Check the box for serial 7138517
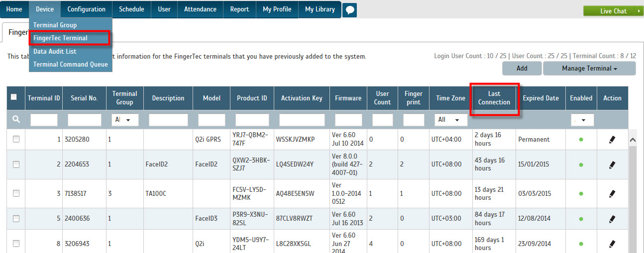644x253 pixels. [x=16, y=194]
